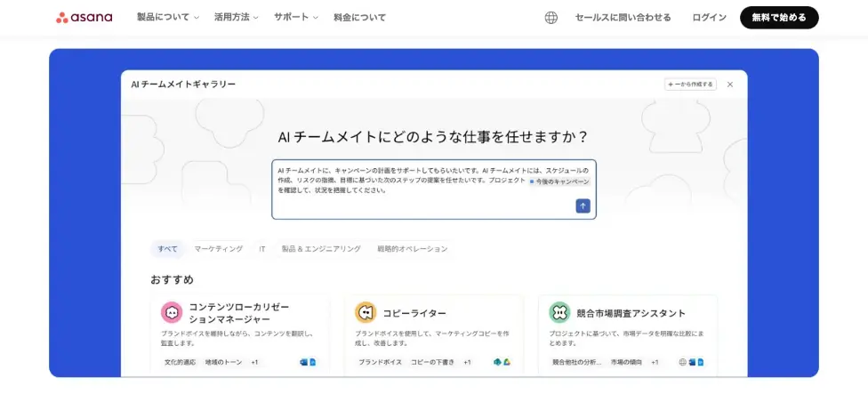Select the すべて filter tab
Viewport: 868px width, 418px height.
tap(167, 249)
